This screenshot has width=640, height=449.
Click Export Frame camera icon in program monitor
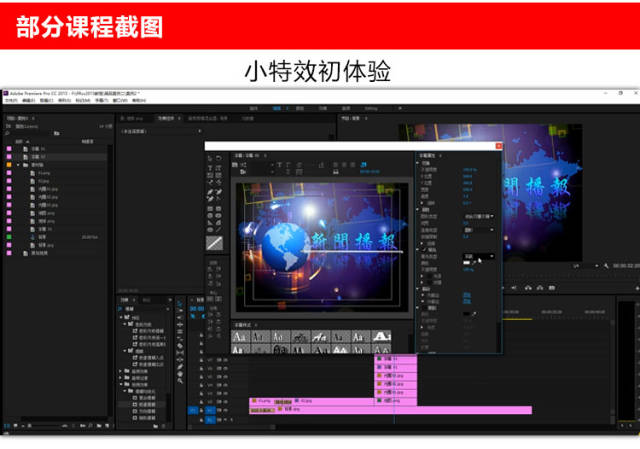(552, 288)
